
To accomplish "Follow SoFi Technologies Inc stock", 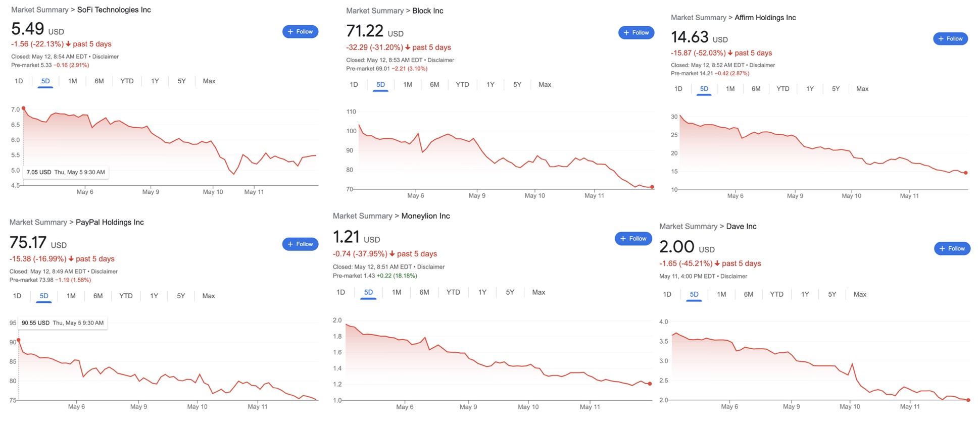I will pyautogui.click(x=300, y=32).
